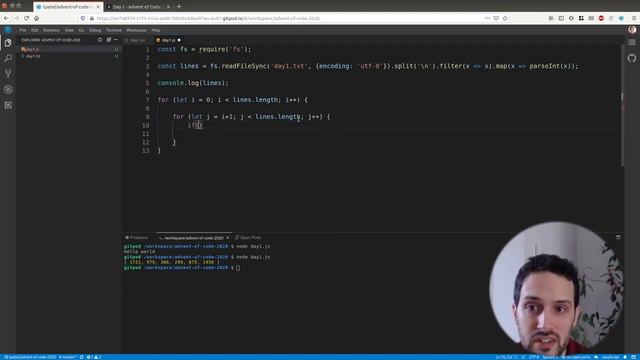Image resolution: width=640 pixels, height=360 pixels.
Task: Open the browser Library icon
Action: point(551,18)
